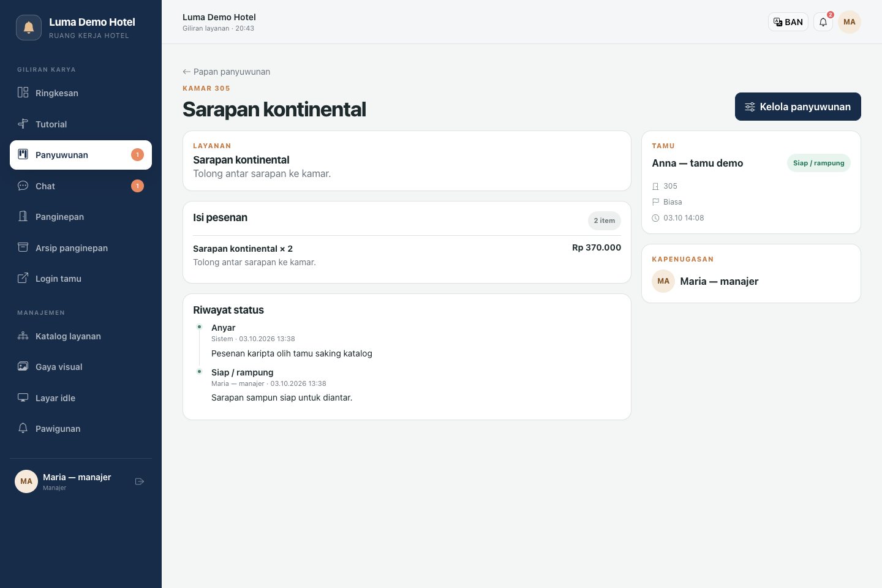Open notifications with the bell icon
The height and width of the screenshot is (588, 882).
[x=823, y=22]
